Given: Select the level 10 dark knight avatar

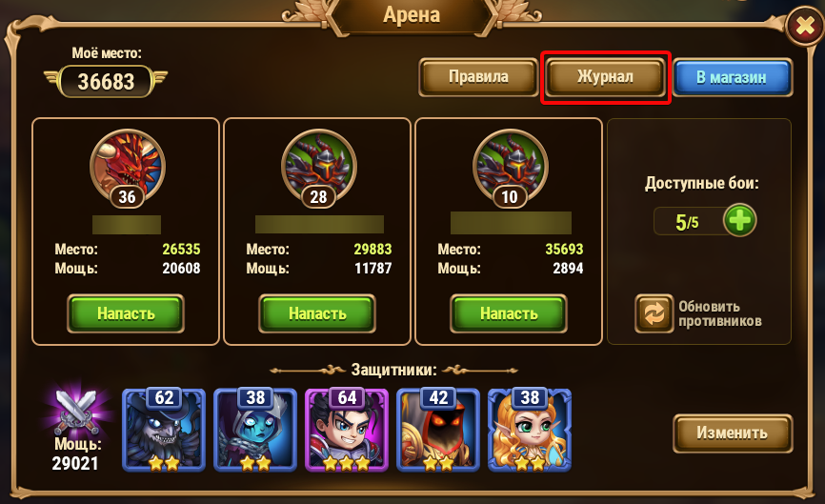Looking at the screenshot, I should (511, 168).
